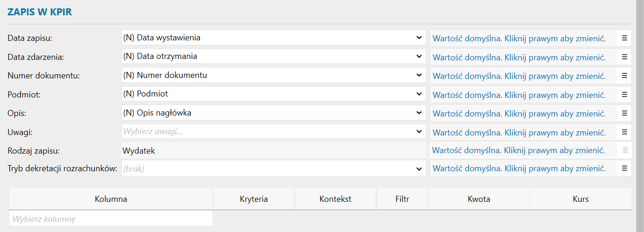Click the Kolumna column header
This screenshot has height=232, width=644.
tap(111, 199)
